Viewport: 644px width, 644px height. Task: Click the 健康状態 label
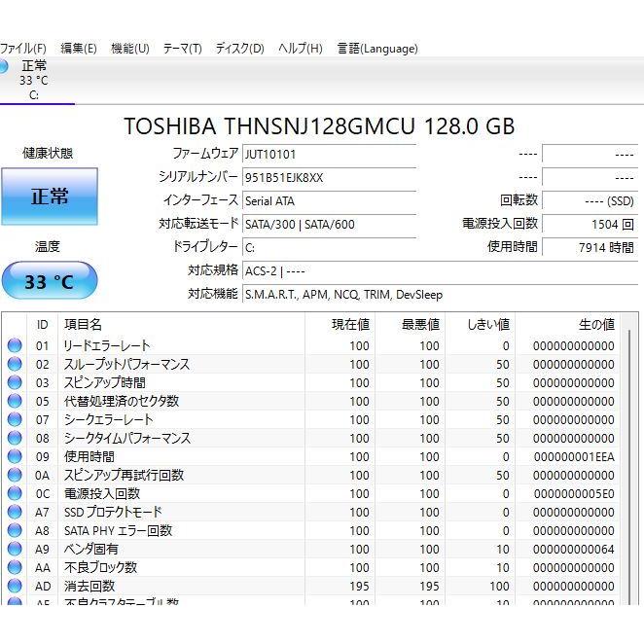tap(48, 153)
